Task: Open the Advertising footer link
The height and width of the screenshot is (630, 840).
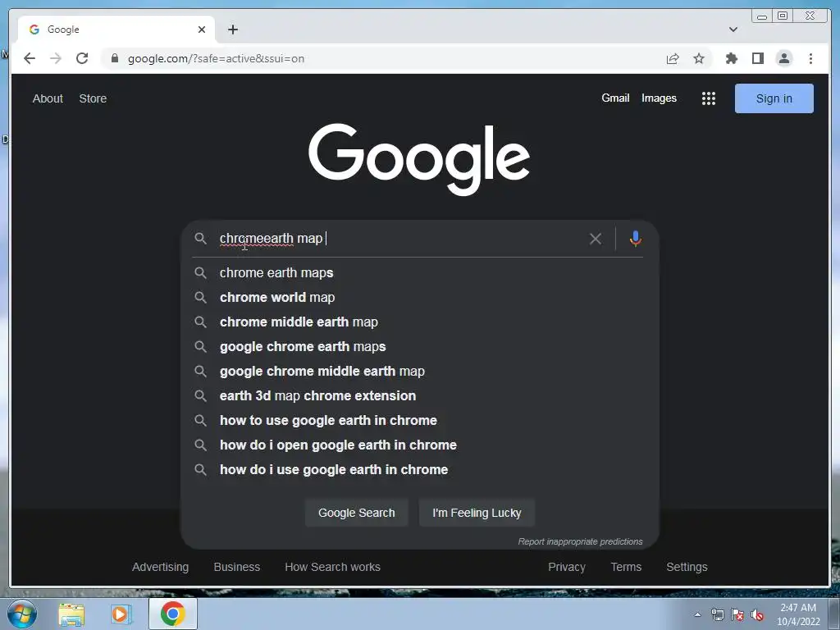Action: pyautogui.click(x=160, y=567)
